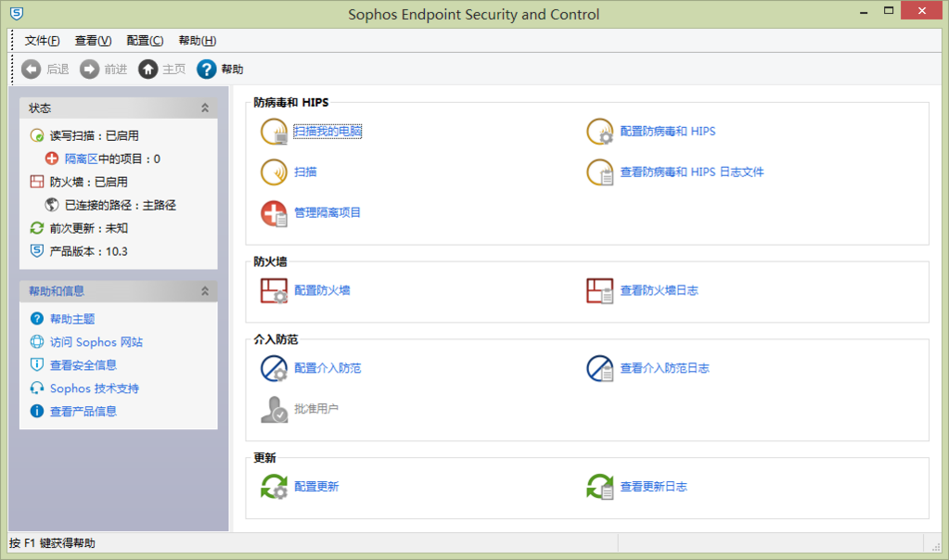Click the green 配置更新 update icon

275,486
